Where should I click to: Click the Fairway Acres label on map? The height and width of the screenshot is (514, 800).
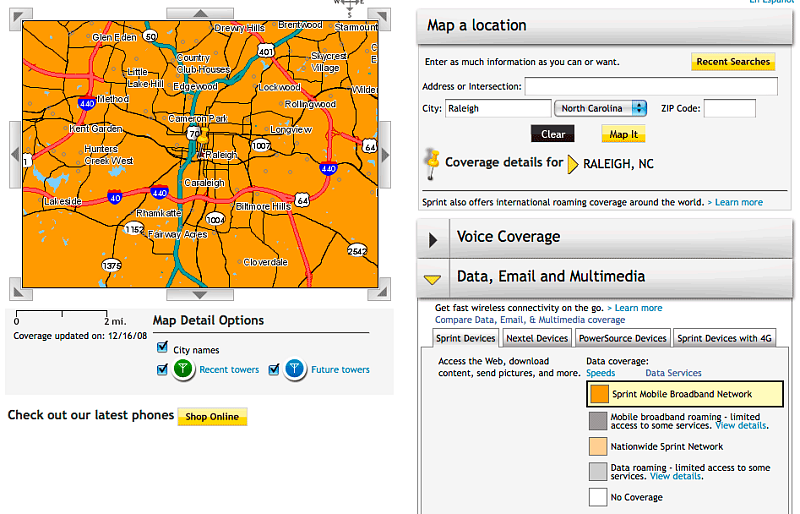click(x=178, y=234)
